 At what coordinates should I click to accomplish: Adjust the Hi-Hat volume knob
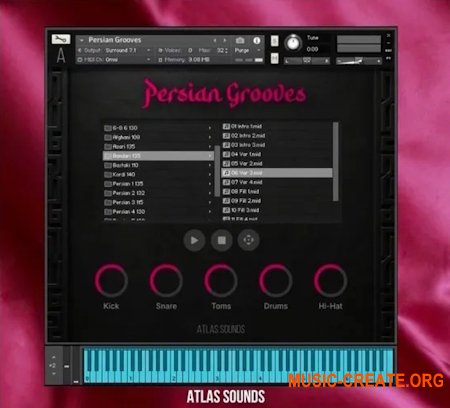click(330, 280)
